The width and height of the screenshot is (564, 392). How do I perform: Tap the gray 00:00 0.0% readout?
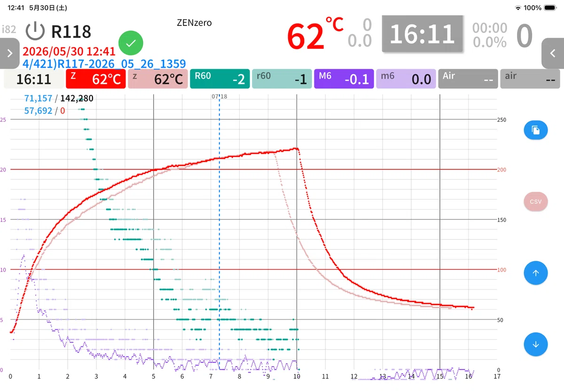[x=490, y=35]
